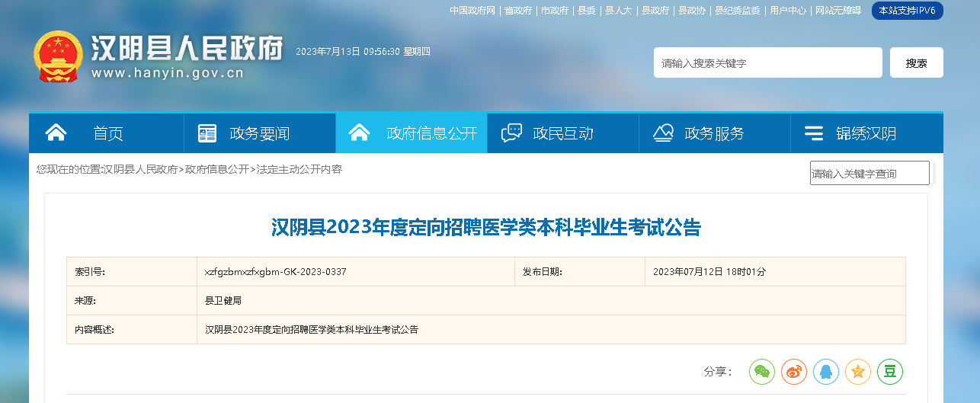980x403 pixels.
Task: Click 网站无障碍 accessibility link
Action: [837, 11]
